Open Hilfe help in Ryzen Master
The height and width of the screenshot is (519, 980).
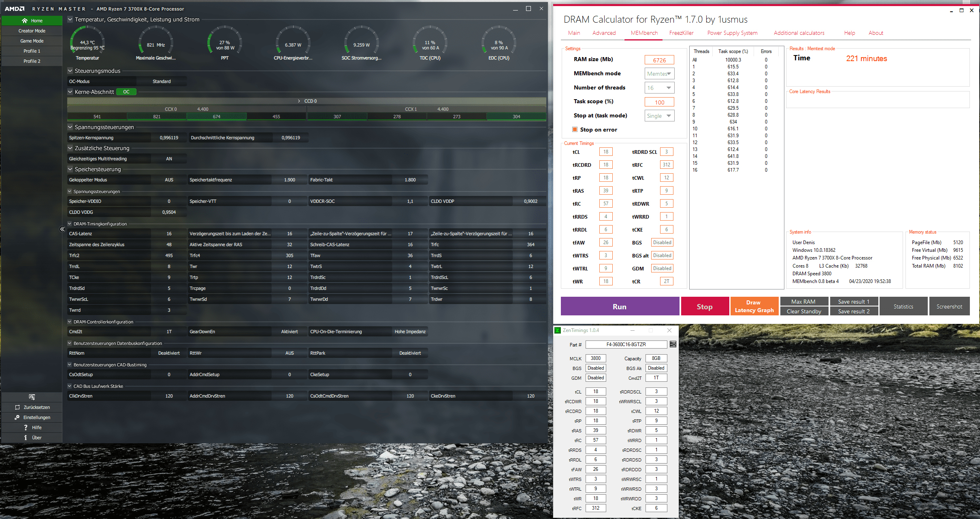pyautogui.click(x=32, y=428)
